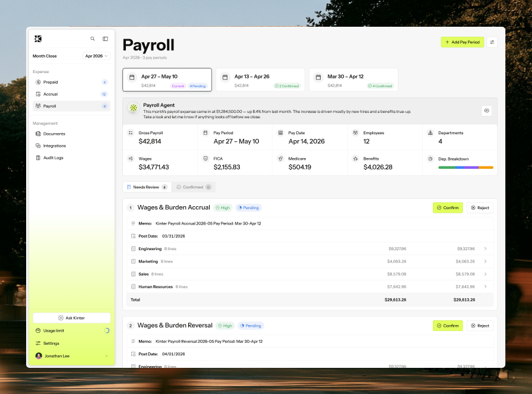Open Integrations in the sidebar

coord(72,146)
